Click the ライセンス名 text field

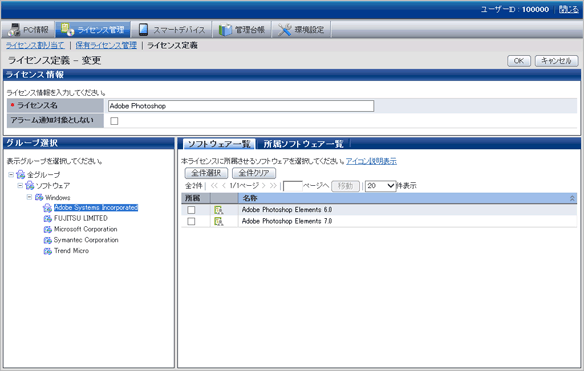click(241, 106)
